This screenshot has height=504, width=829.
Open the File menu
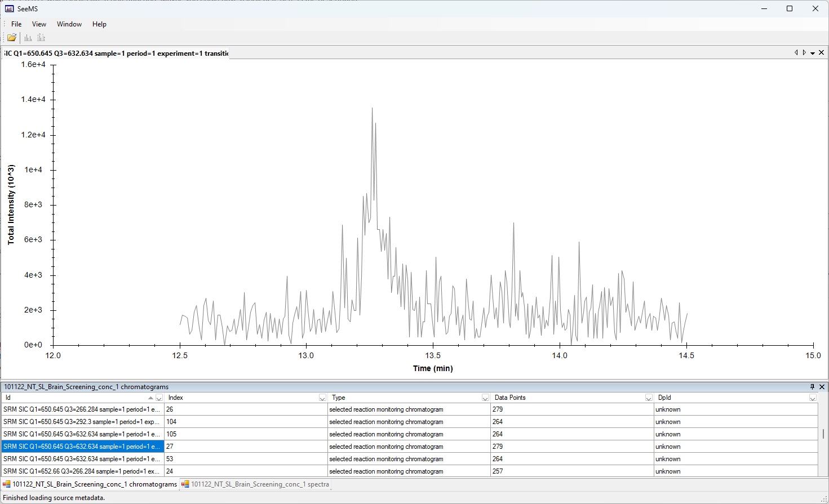(x=16, y=24)
